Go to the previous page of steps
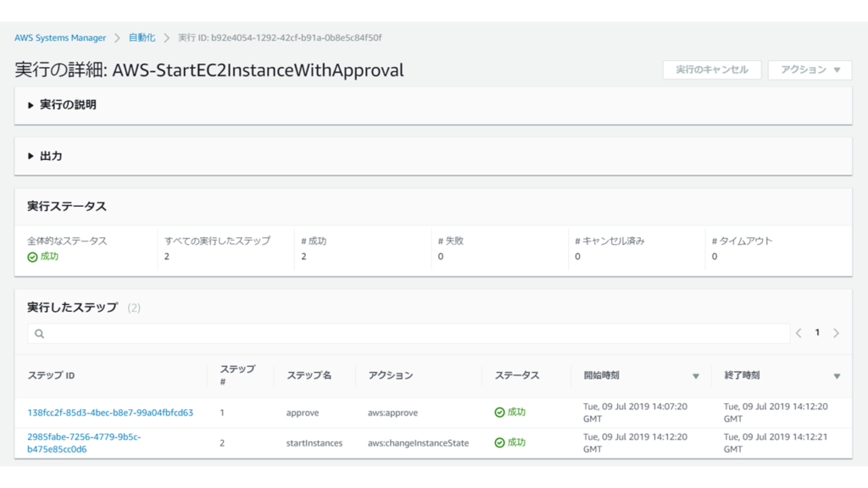This screenshot has width=868, height=488. [x=798, y=334]
